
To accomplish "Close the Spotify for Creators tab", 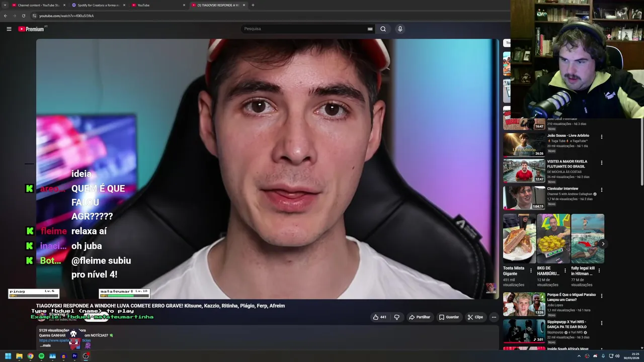I will click(x=124, y=5).
